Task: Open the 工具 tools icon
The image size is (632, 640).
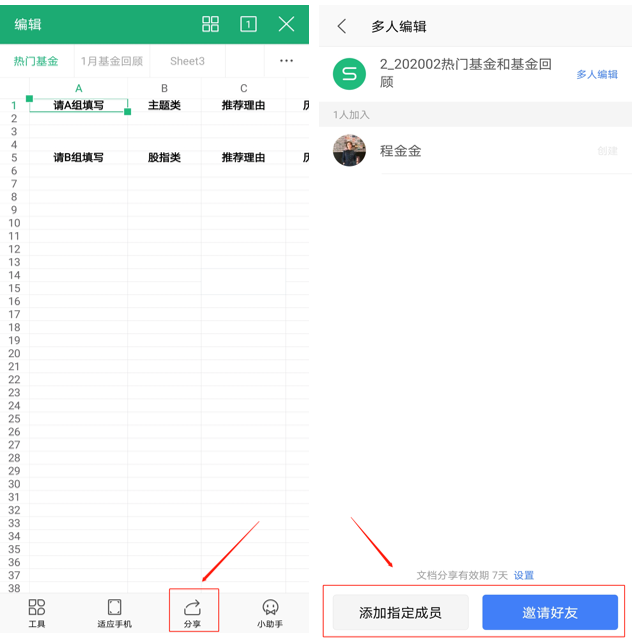Action: click(37, 613)
